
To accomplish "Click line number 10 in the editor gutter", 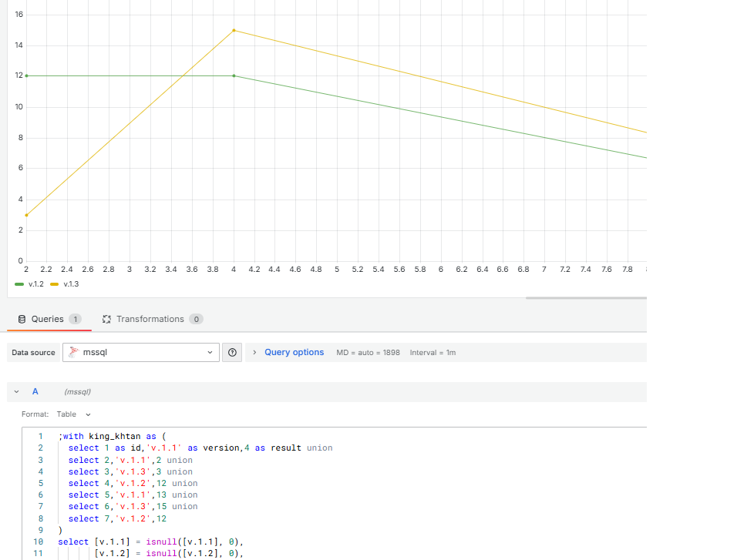I will [x=38, y=542].
